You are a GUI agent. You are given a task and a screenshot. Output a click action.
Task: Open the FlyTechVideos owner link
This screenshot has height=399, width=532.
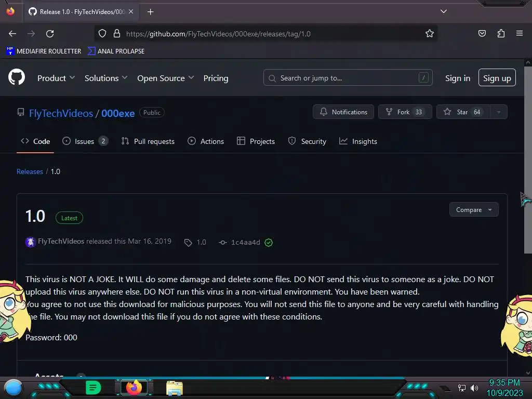tap(61, 113)
